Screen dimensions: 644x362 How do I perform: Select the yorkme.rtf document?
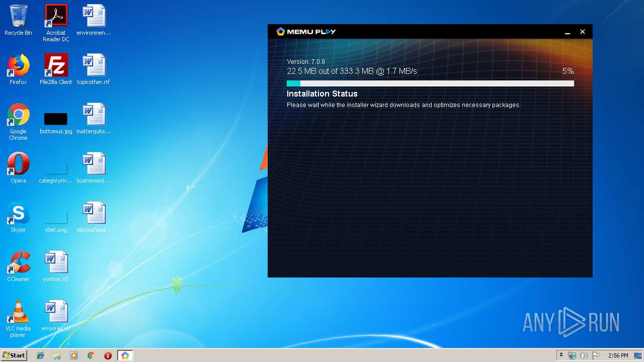pos(56,266)
